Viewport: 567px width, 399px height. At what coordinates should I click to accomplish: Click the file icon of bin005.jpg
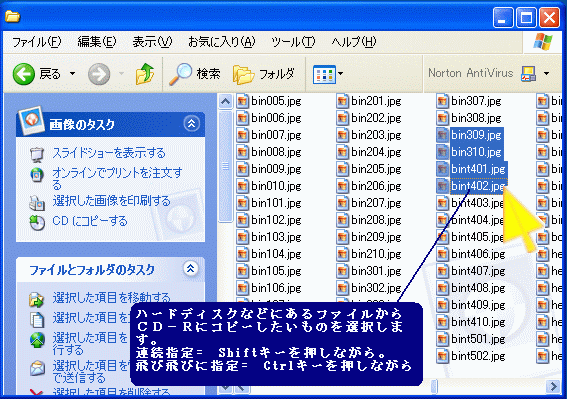[242, 101]
